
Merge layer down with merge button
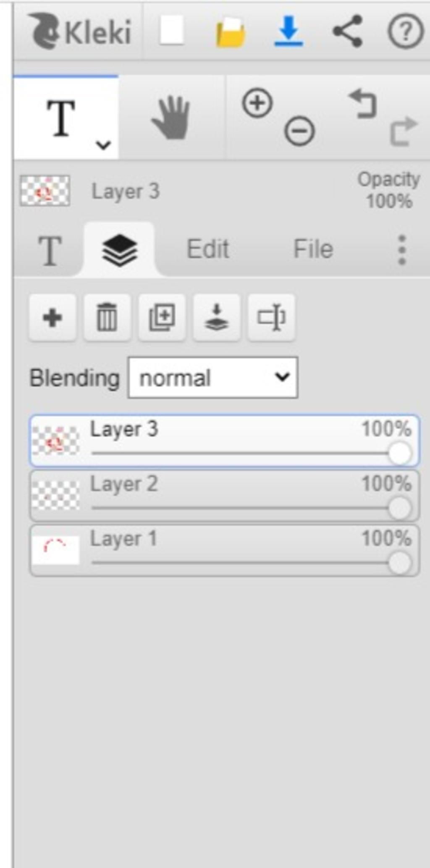point(217,317)
